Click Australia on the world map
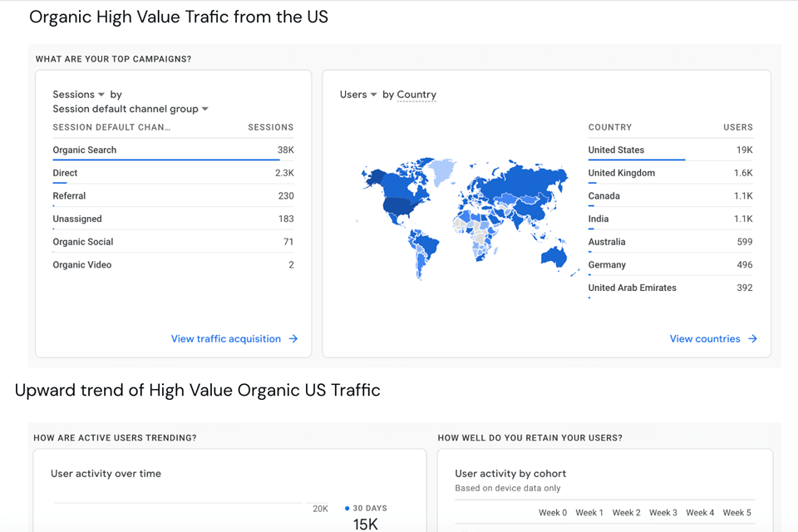Viewport: 798px width, 532px height. [554, 256]
